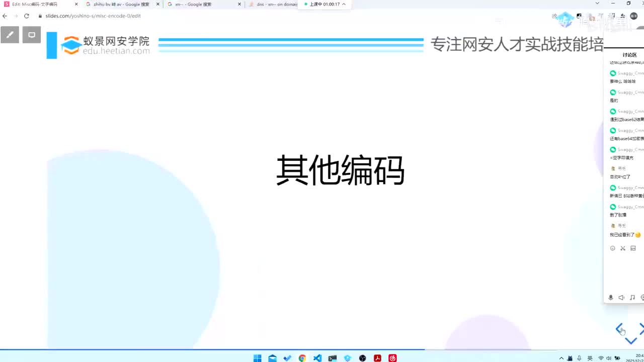Screen dimensions: 644x362
Task: Open Chrome from taskbar
Action: (x=302, y=358)
